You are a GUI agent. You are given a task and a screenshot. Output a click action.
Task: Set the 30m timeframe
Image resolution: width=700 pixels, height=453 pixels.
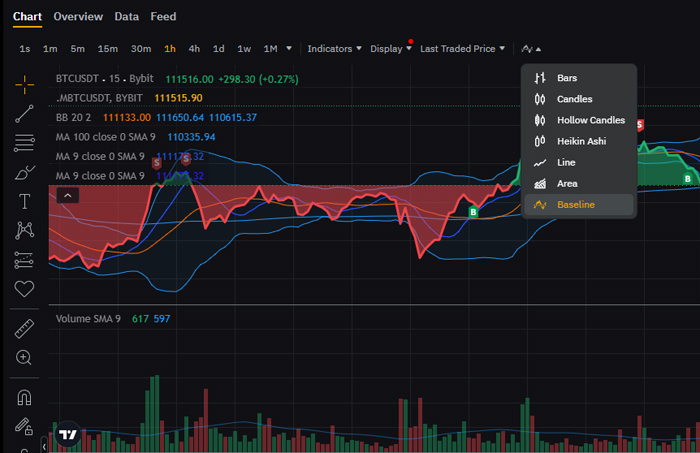pyautogui.click(x=141, y=49)
